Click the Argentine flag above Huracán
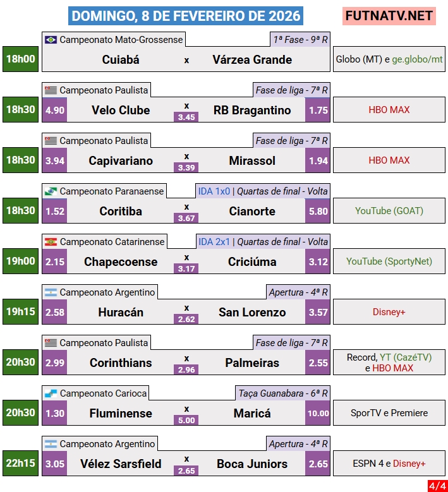This screenshot has height=492, width=448. point(51,292)
